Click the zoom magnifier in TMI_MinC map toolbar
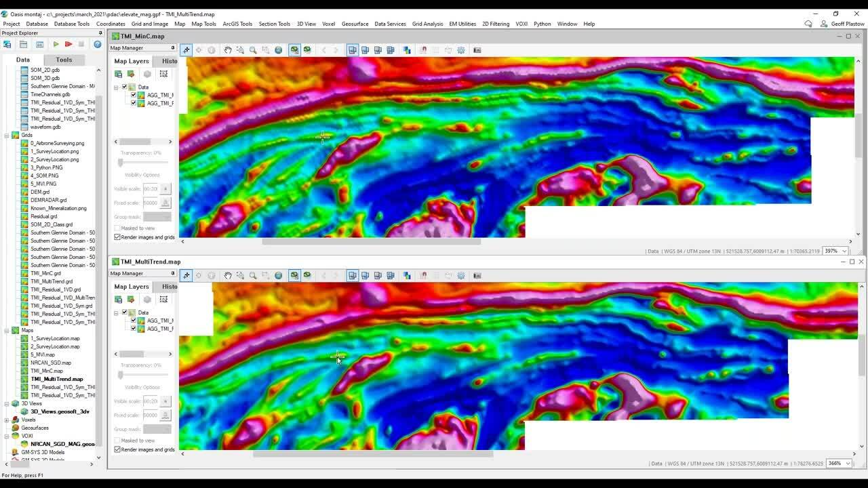The height and width of the screenshot is (488, 868). (x=253, y=49)
